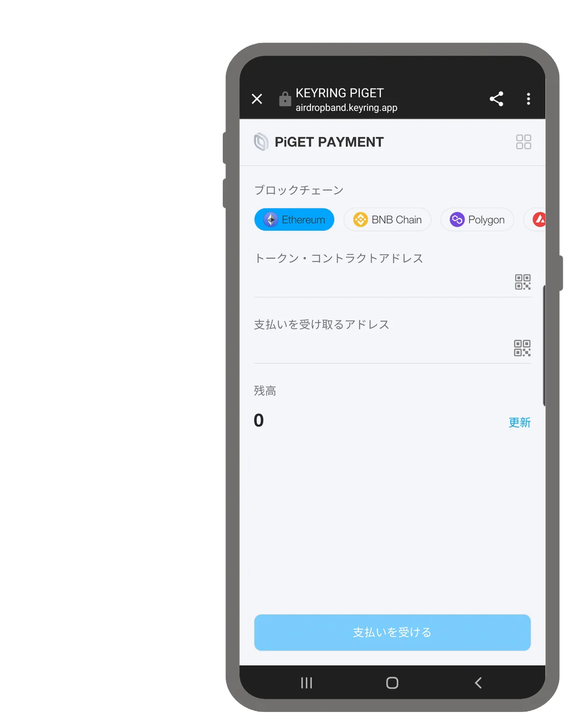Tap the 支払いを受ける receive payment button

point(392,632)
